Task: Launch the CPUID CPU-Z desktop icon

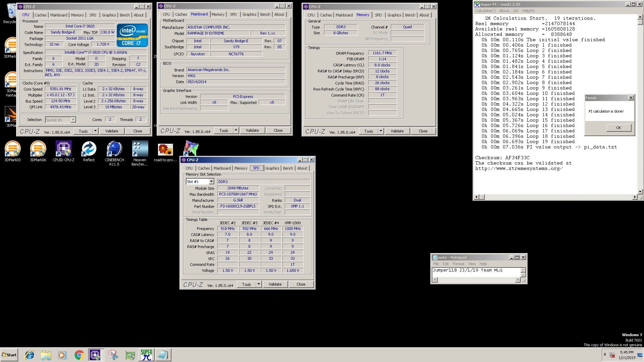Action: click(x=63, y=151)
